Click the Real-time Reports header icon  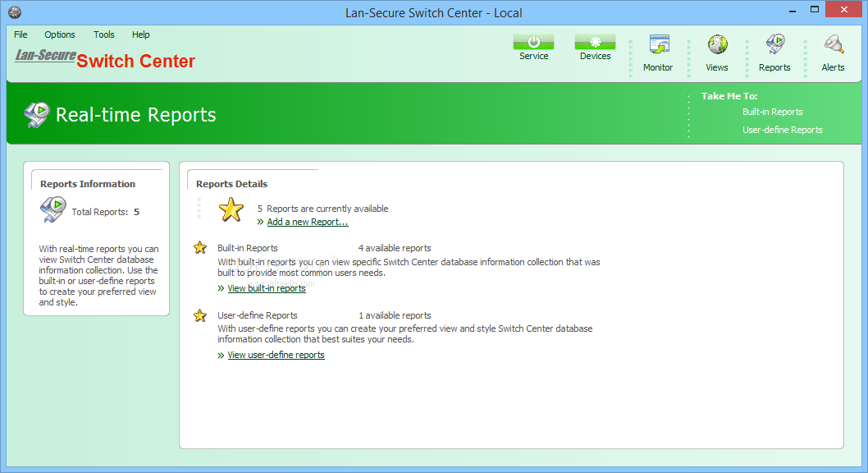pos(37,115)
